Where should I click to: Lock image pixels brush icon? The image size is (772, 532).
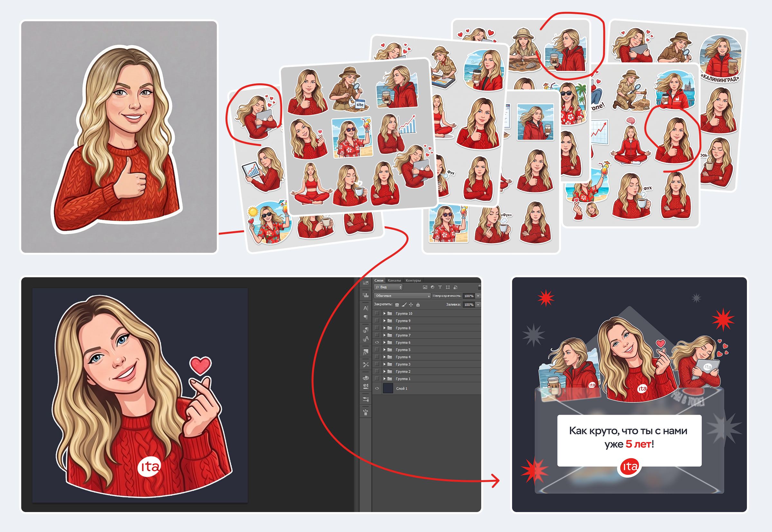(x=404, y=305)
